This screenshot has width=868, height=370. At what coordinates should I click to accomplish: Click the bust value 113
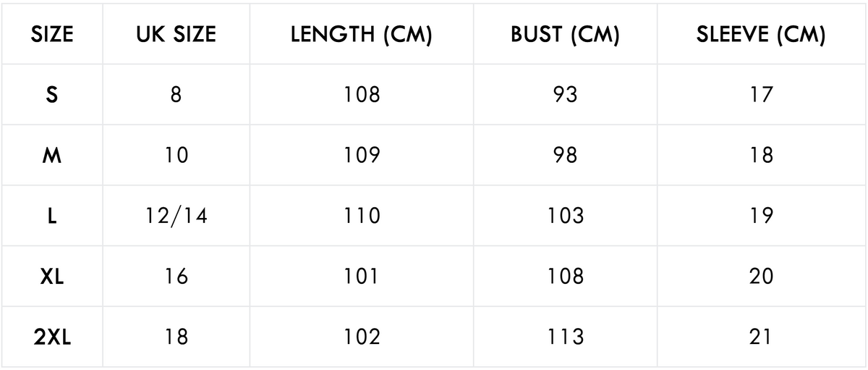point(565,337)
